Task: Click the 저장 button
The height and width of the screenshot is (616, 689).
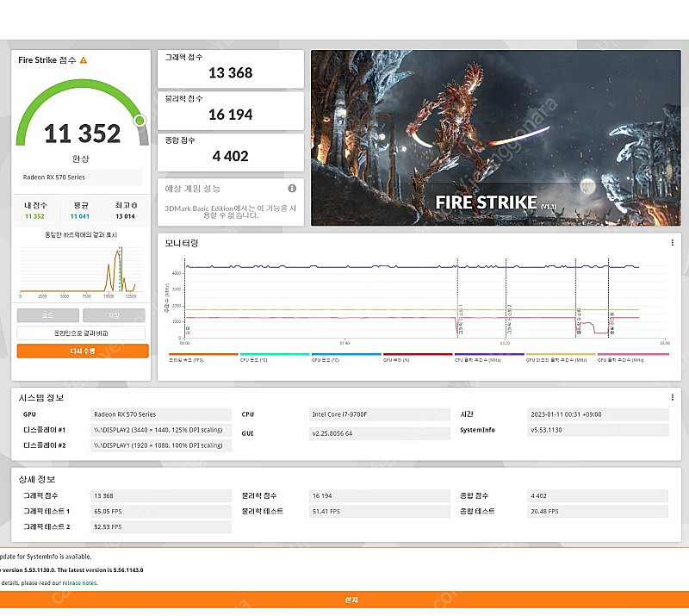Action: click(x=114, y=315)
